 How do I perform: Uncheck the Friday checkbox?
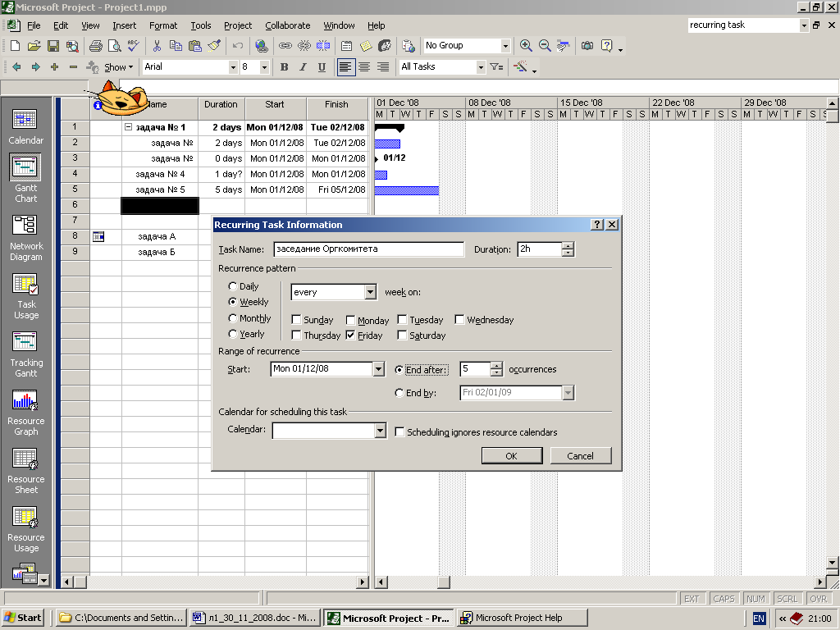click(351, 336)
